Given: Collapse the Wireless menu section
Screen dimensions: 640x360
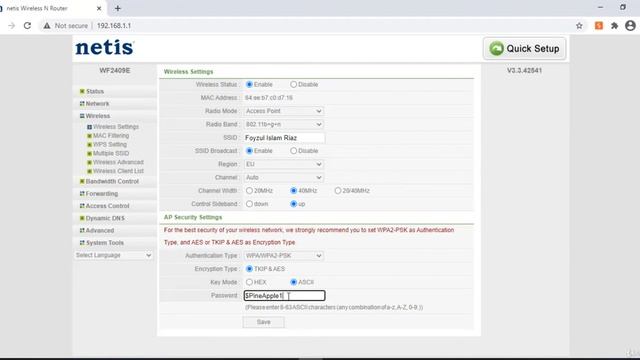Looking at the screenshot, I should (98, 116).
